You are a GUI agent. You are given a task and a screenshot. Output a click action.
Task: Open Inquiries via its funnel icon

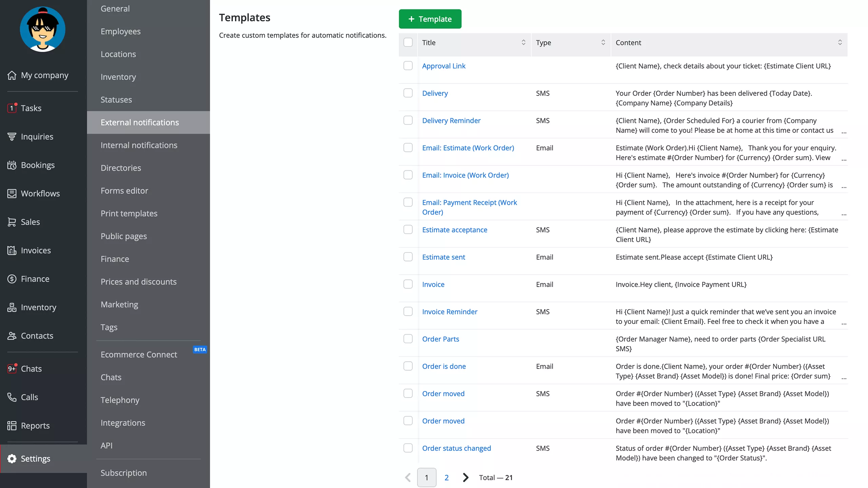coord(12,137)
